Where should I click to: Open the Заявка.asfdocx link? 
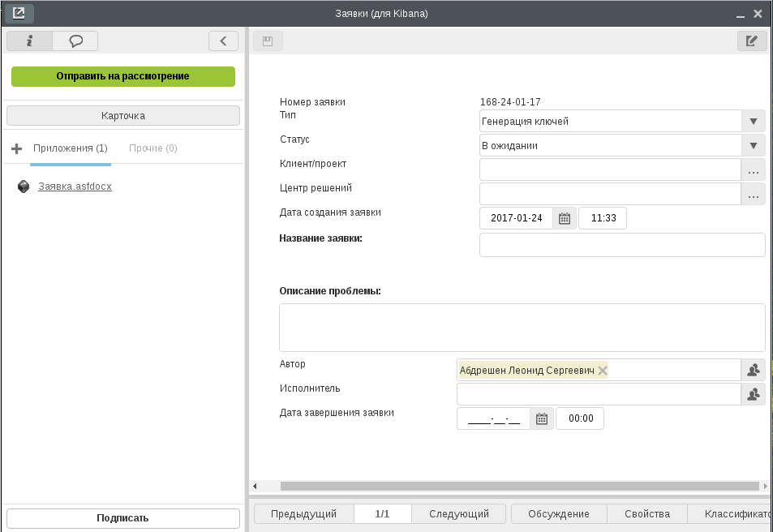click(75, 187)
